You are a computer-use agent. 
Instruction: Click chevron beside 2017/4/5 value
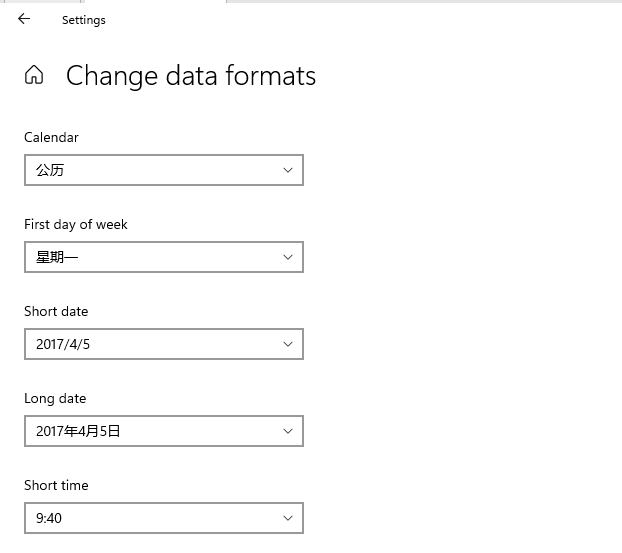click(288, 344)
